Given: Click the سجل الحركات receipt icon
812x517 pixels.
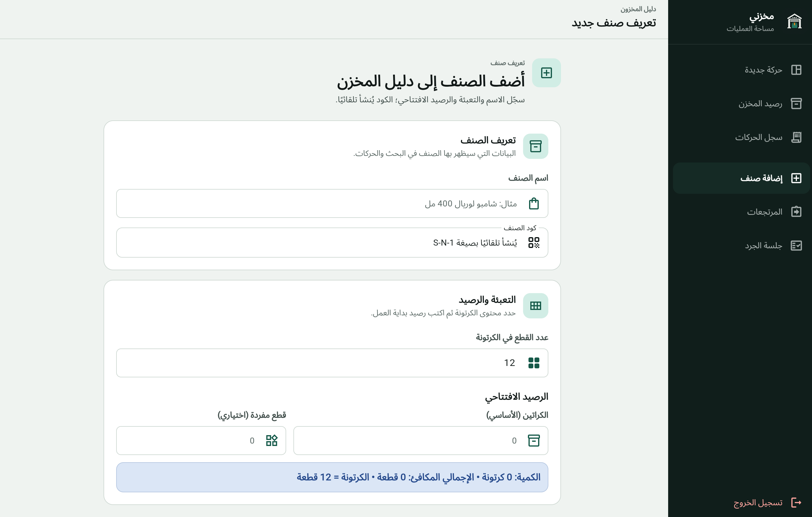Looking at the screenshot, I should (x=796, y=137).
